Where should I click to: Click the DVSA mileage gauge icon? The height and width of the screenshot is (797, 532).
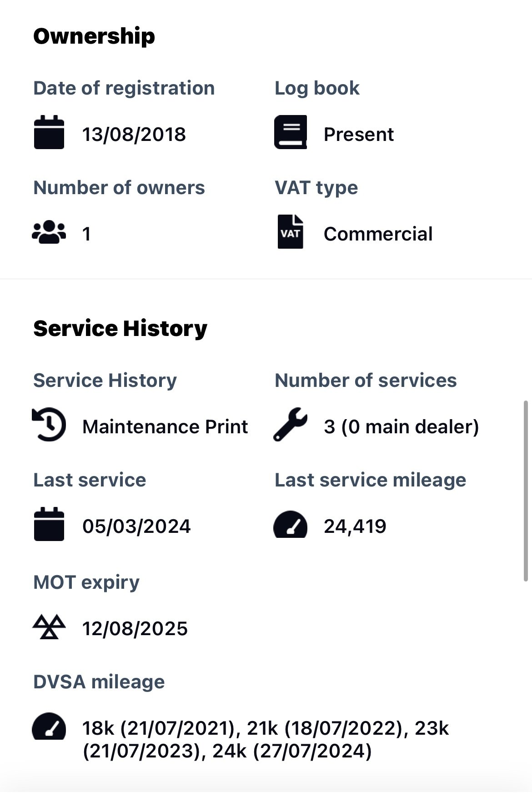pyautogui.click(x=49, y=726)
